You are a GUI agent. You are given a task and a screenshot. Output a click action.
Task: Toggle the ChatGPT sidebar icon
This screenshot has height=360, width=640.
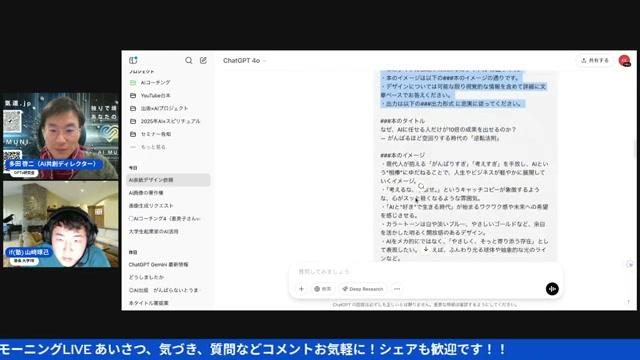[133, 60]
